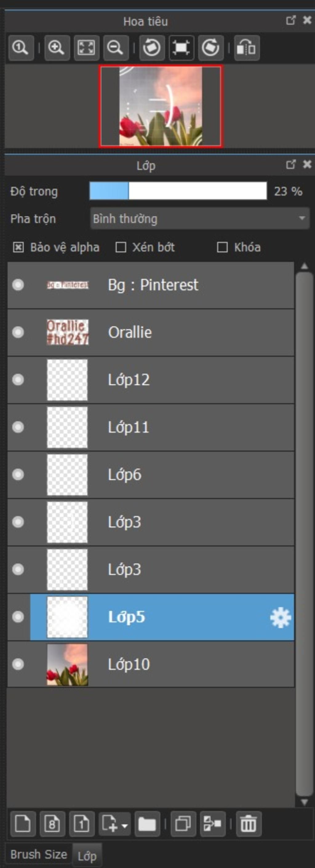Delete the selected layer with trash icon
The image size is (315, 868).
tap(249, 824)
